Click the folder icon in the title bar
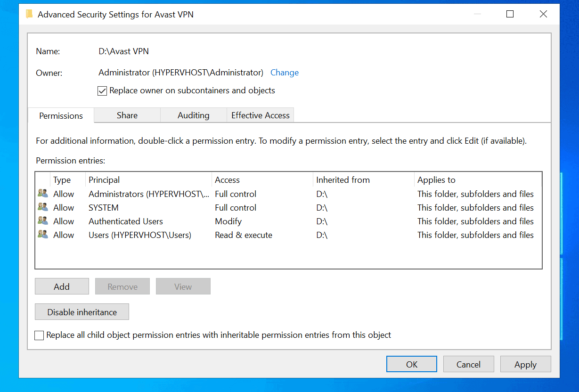 tap(29, 14)
